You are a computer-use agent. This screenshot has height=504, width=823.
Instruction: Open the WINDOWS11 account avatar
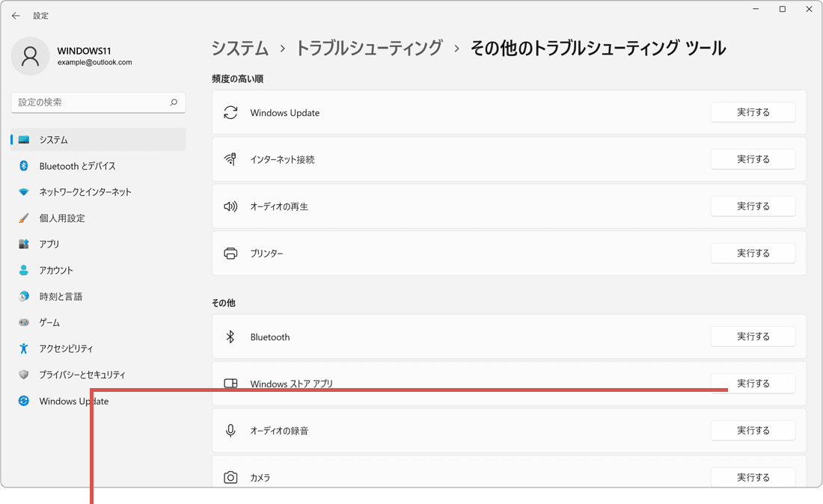pyautogui.click(x=30, y=56)
